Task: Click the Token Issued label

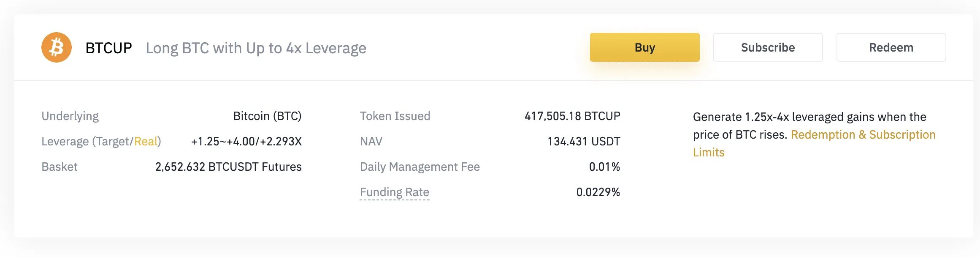Action: [395, 116]
